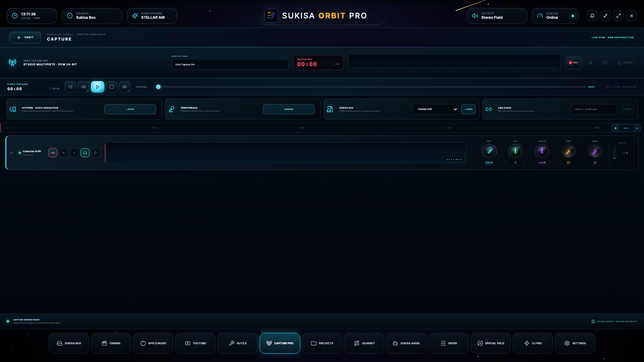
Task: Click the clock icon beside Local Time
Action: pos(15,16)
